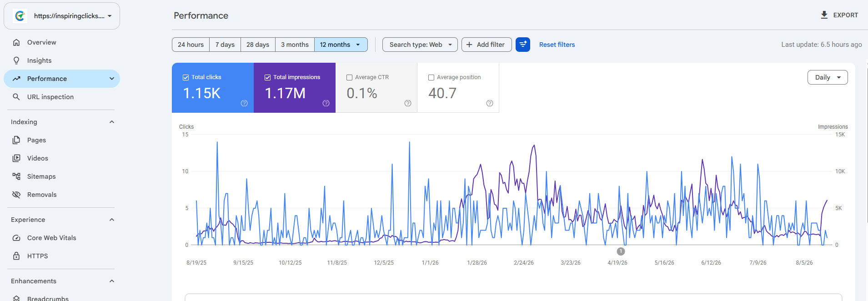Click the 40.7 average position value

pyautogui.click(x=442, y=93)
